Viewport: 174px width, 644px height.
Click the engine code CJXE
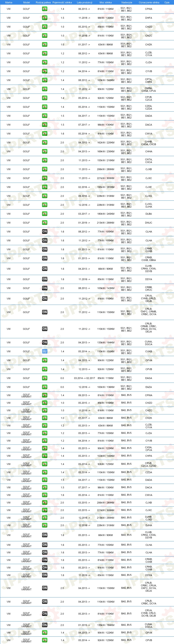(x=149, y=187)
